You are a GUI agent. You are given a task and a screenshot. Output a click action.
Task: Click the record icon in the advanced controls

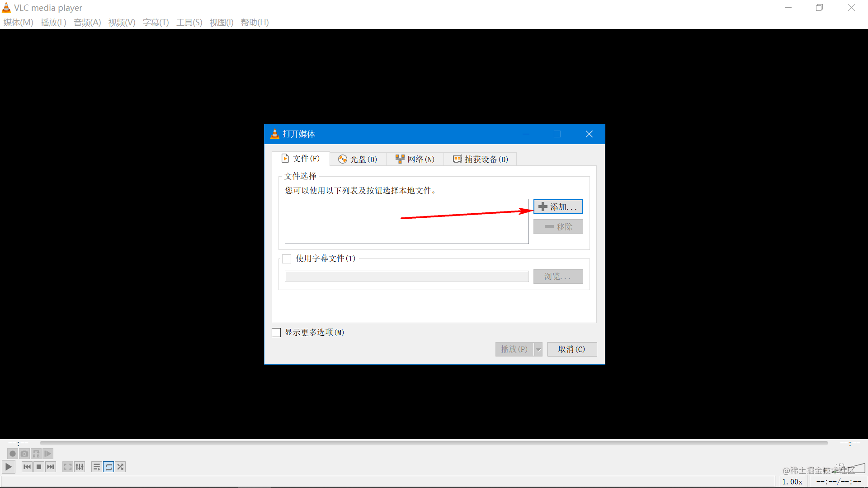[13, 454]
